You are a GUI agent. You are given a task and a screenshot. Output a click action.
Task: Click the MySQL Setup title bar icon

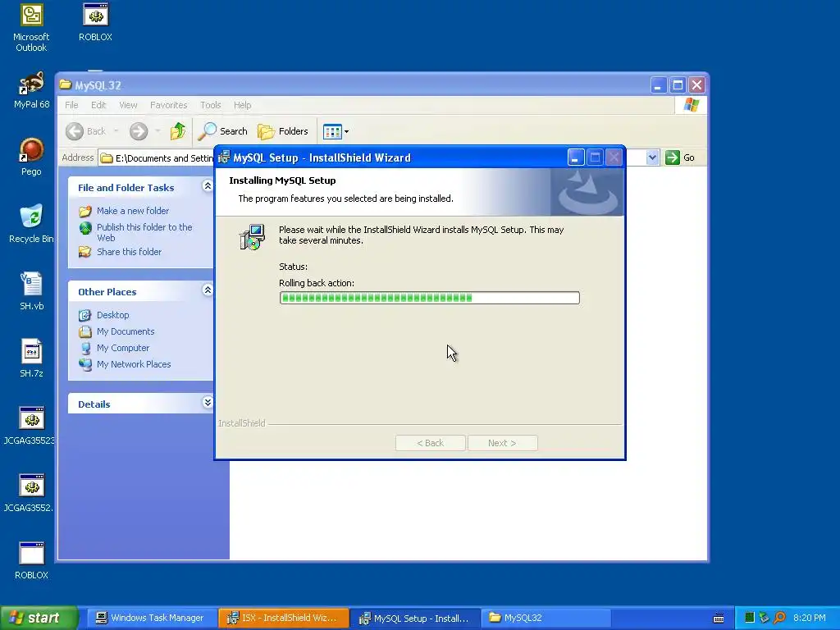[x=224, y=157]
